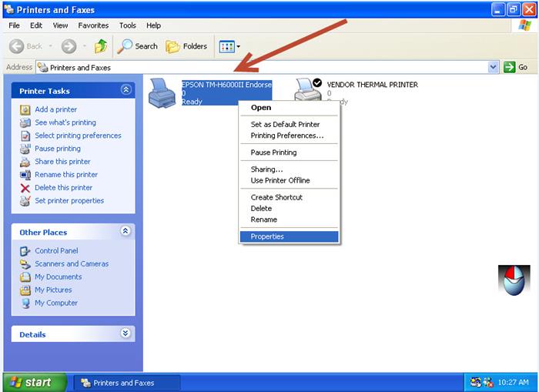Open the Help menu
This screenshot has width=539, height=392.
154,25
